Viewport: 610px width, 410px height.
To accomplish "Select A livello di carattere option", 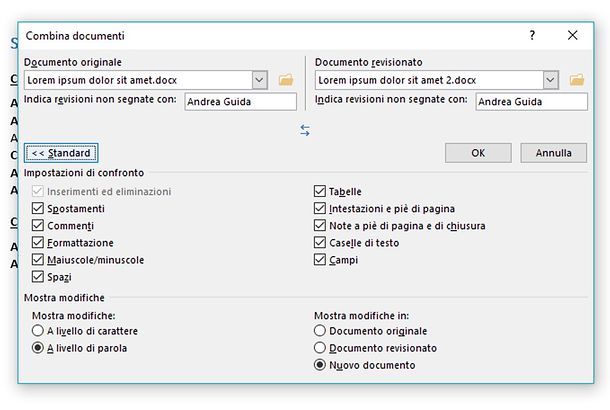I will (38, 331).
